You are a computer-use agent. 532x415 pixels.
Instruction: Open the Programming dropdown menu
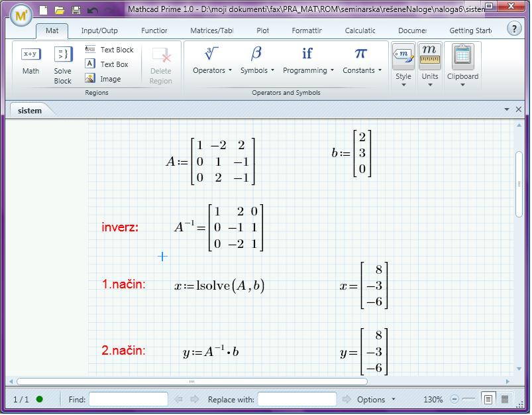[x=307, y=60]
